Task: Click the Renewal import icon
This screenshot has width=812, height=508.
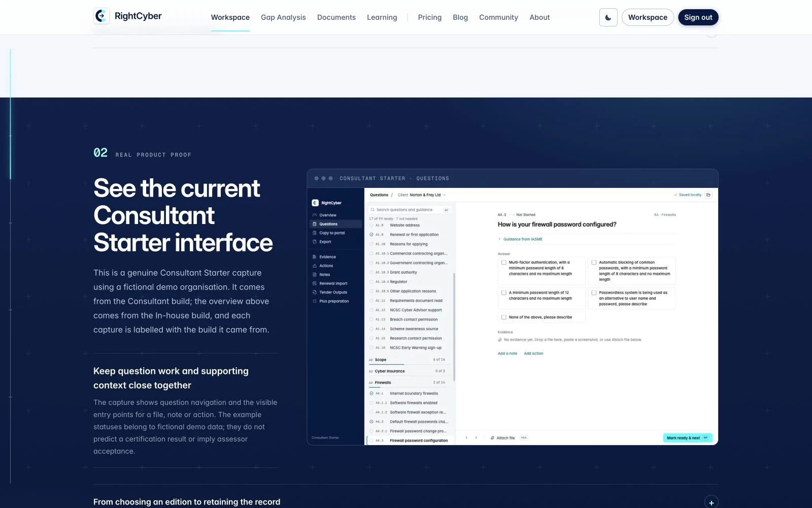Action: pos(315,283)
